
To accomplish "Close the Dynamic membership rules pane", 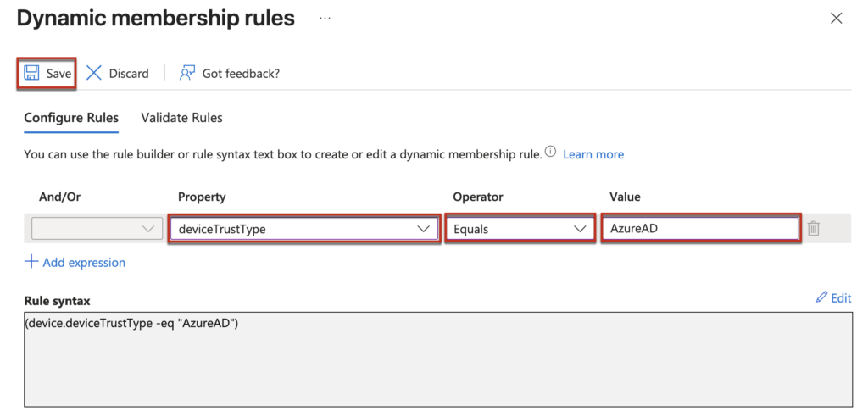I will click(x=836, y=18).
